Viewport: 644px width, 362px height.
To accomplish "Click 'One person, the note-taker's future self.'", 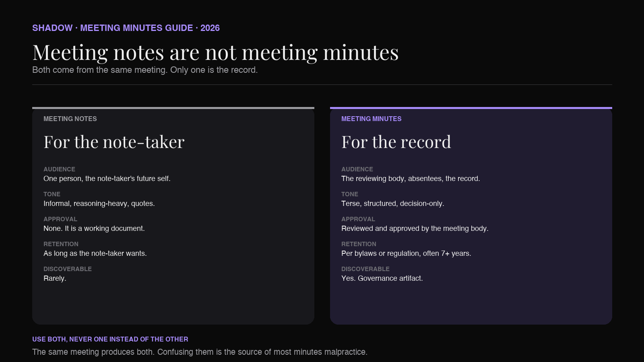I will 107,179.
